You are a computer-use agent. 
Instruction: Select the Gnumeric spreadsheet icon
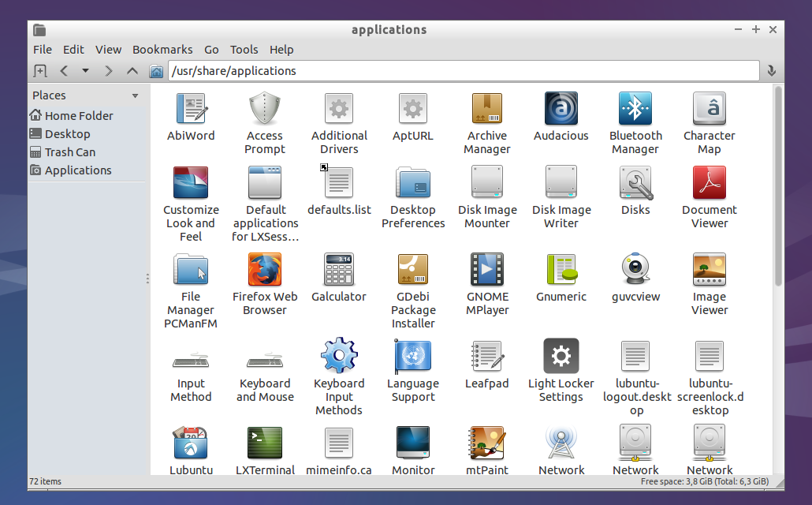click(x=562, y=269)
